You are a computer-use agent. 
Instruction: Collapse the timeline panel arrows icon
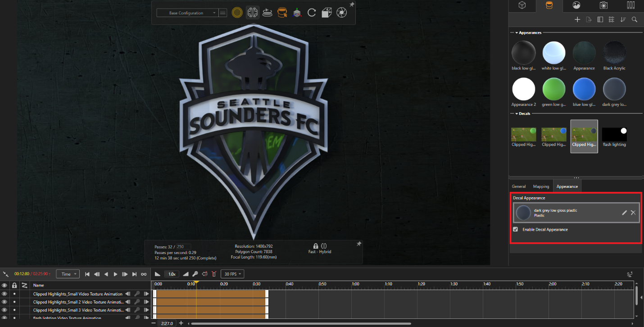[x=6, y=274]
